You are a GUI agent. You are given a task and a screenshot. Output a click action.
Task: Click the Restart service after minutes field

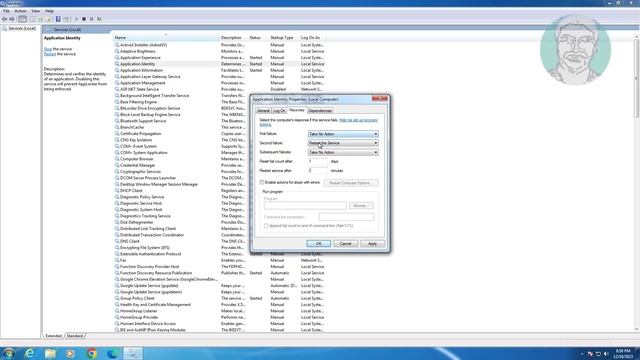[x=318, y=171]
